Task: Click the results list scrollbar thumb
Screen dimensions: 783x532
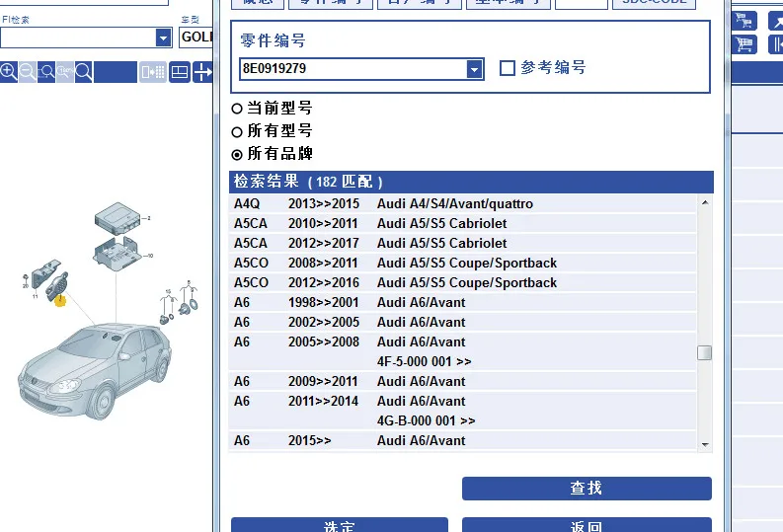Action: tap(705, 352)
